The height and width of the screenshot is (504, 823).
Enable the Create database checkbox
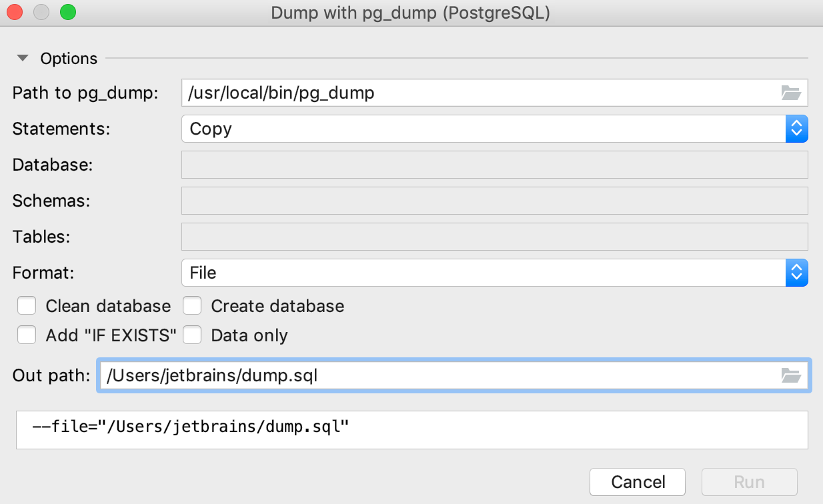[x=192, y=306]
